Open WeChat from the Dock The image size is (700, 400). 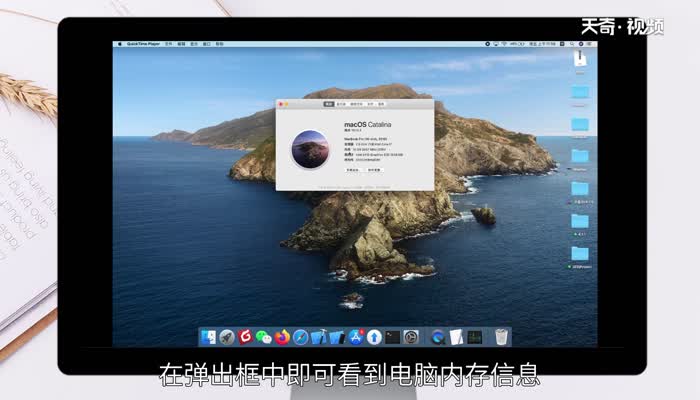264,337
